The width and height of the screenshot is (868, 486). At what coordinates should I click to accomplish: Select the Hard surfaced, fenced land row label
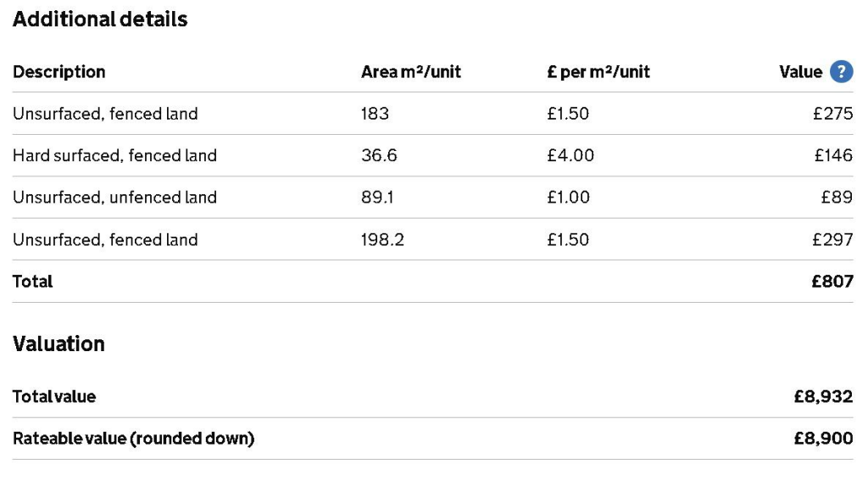pos(114,155)
